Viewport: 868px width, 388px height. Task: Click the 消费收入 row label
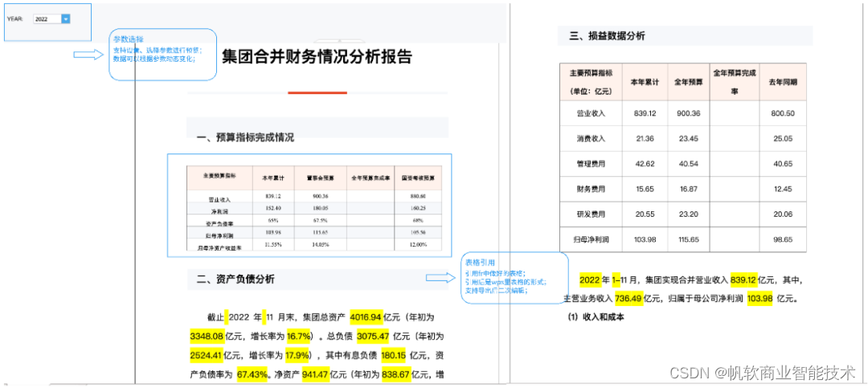tap(592, 138)
